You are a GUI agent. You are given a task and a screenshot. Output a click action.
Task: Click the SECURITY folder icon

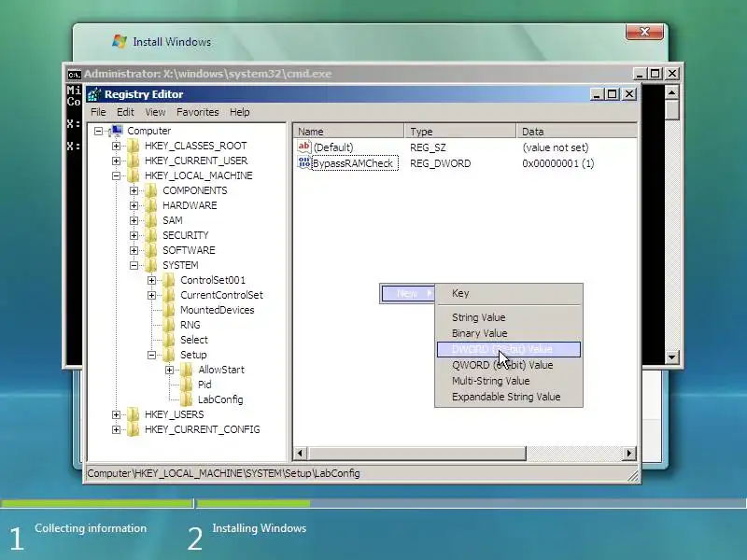point(151,235)
